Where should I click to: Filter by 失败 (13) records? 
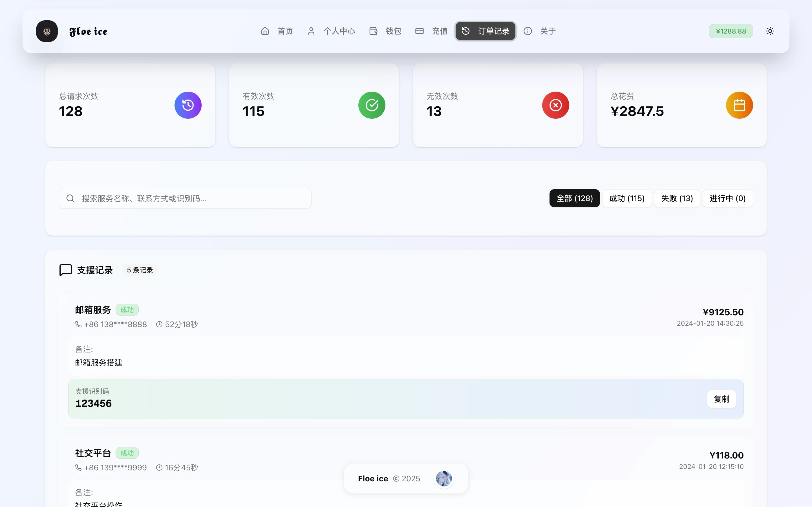[x=677, y=199]
